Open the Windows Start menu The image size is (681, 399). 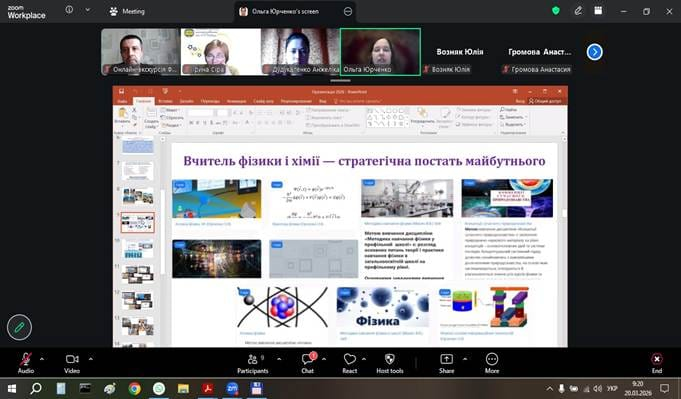[12, 388]
